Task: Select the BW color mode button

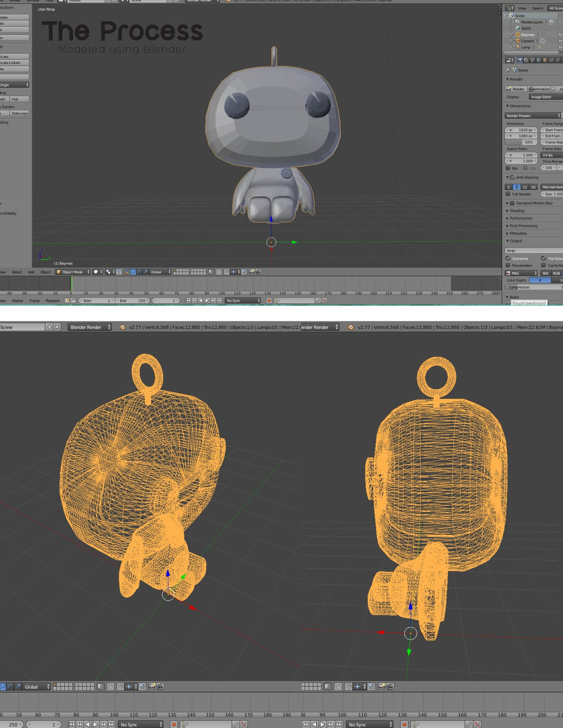Action: 545,273
